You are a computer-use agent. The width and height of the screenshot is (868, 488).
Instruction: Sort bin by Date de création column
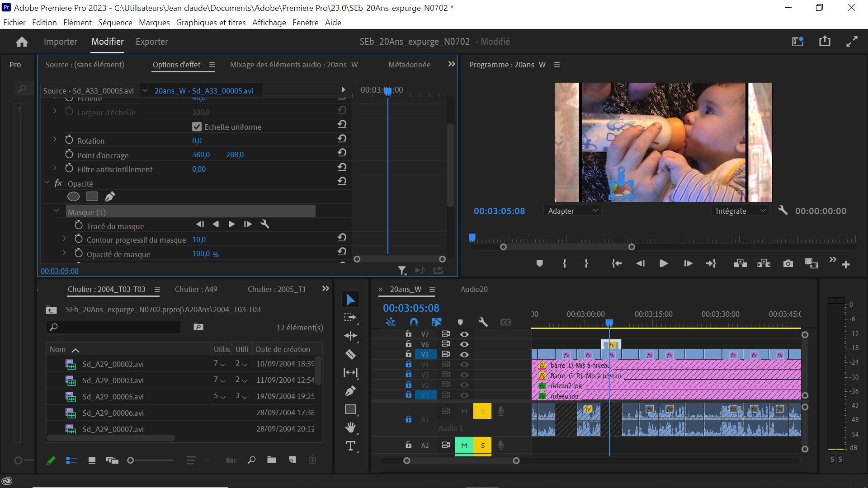[x=283, y=349]
